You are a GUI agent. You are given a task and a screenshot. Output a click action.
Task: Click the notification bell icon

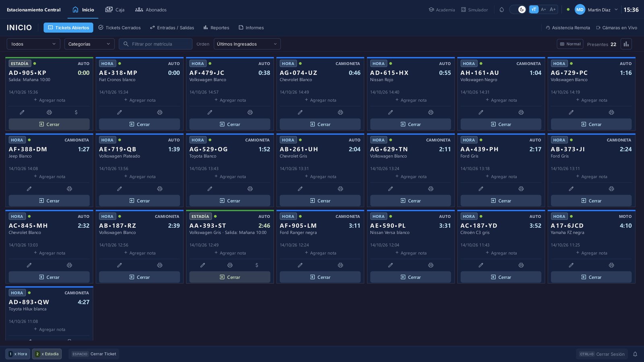(635, 354)
